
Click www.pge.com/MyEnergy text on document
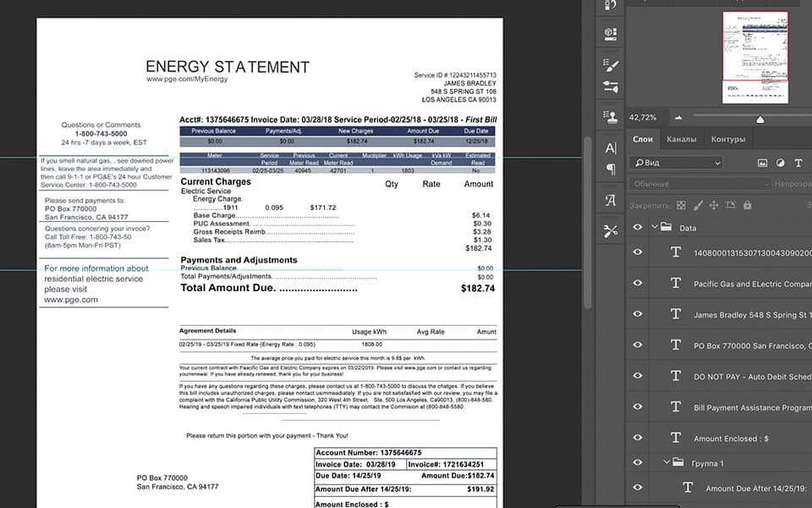187,80
